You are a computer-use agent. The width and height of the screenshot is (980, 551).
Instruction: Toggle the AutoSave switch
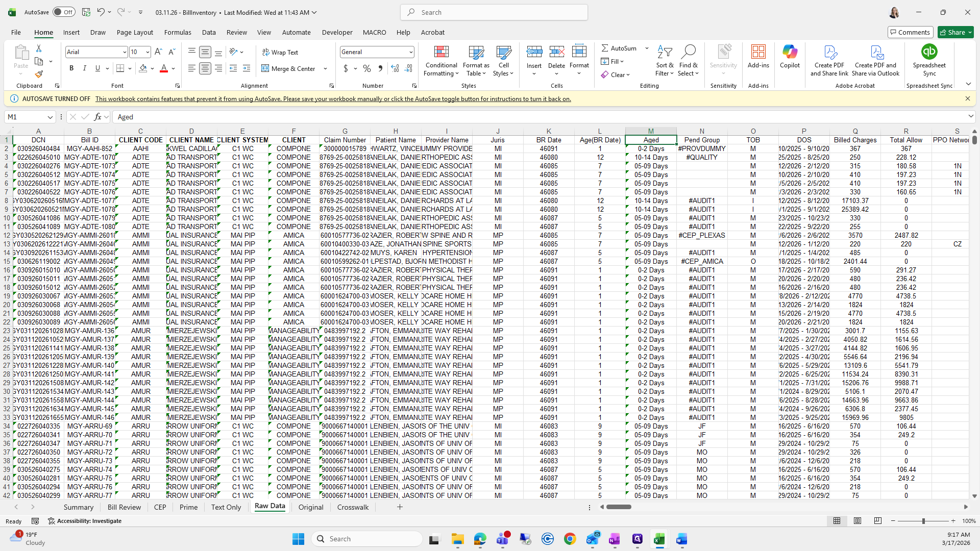coord(64,12)
